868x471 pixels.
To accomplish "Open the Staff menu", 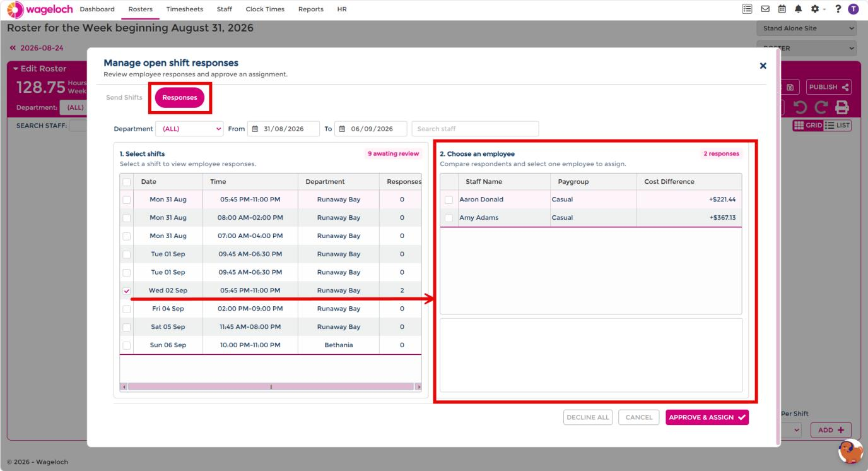I will click(224, 9).
